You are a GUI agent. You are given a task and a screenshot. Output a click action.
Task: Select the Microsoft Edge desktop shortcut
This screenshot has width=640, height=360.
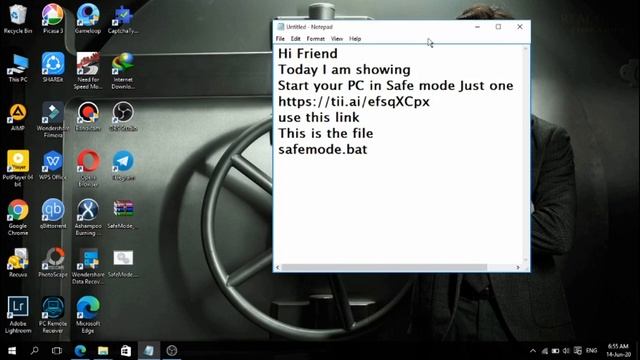point(88,314)
